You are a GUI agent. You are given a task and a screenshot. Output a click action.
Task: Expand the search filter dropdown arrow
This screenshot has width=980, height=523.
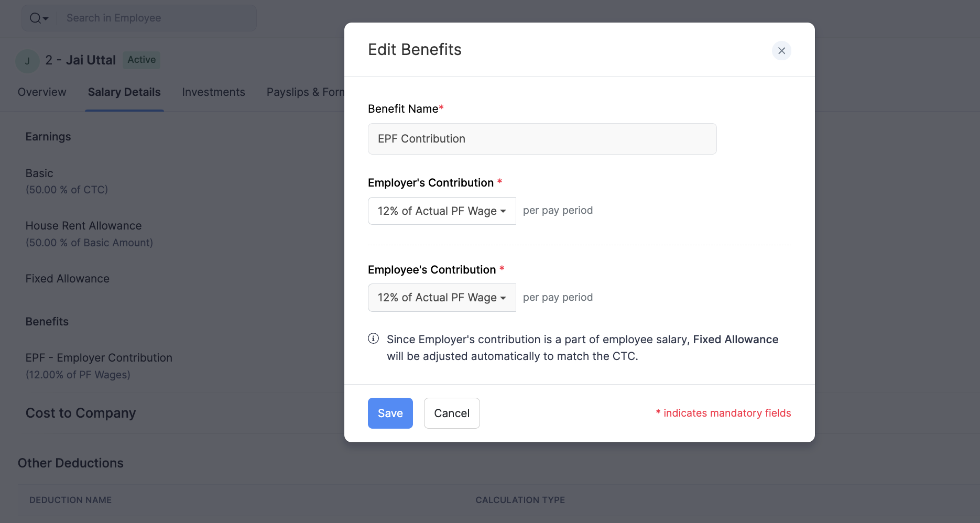click(x=46, y=19)
